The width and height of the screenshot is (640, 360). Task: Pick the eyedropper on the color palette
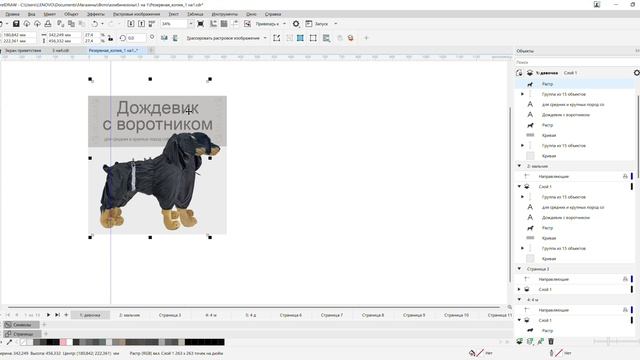tap(9, 342)
